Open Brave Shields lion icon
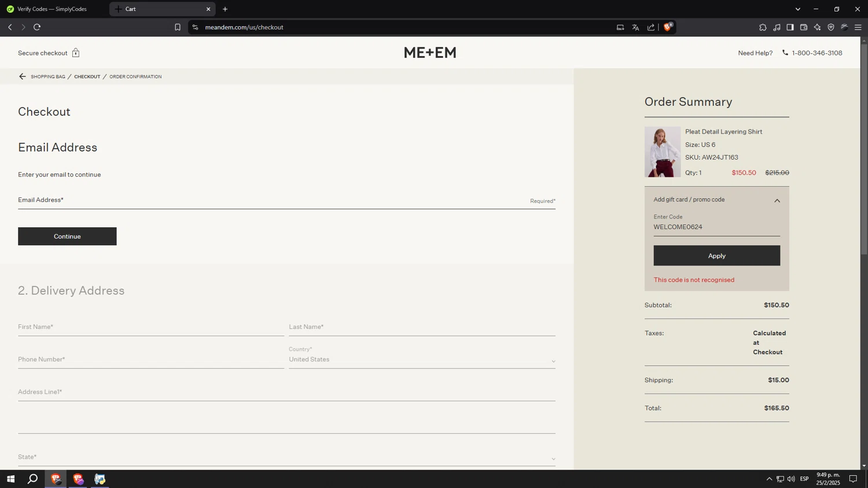Image resolution: width=868 pixels, height=488 pixels. click(668, 27)
